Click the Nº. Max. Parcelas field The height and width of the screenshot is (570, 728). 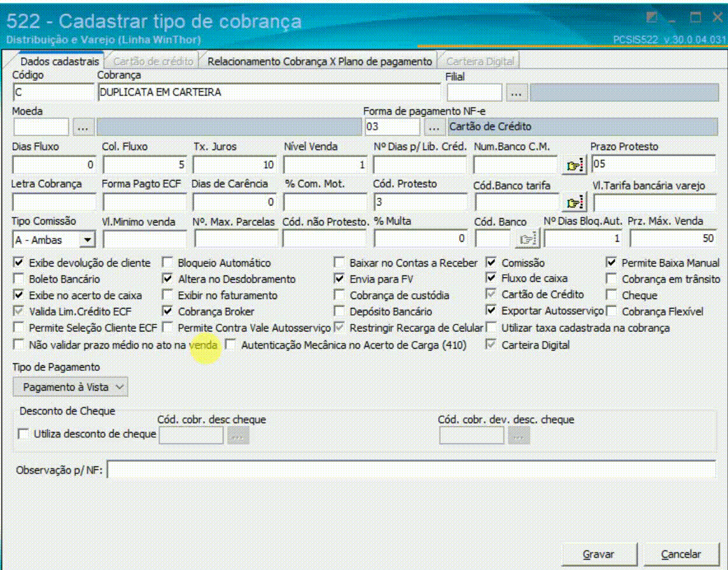point(236,239)
